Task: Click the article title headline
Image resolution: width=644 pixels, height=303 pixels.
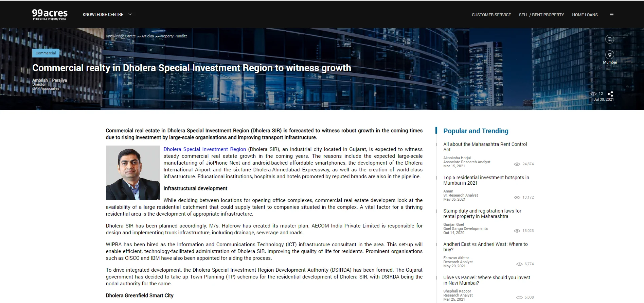Action: (x=192, y=68)
